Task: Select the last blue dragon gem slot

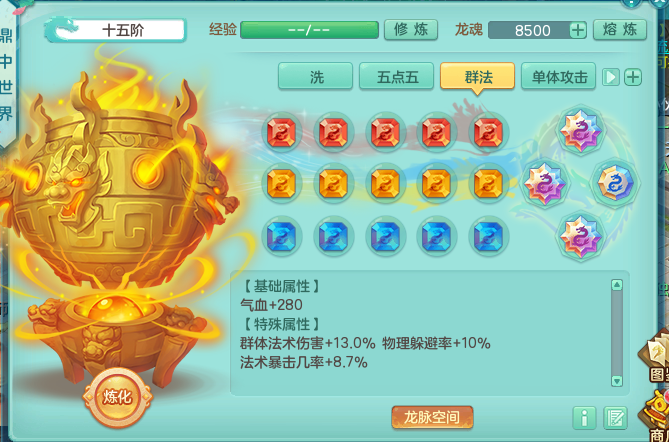Action: pyautogui.click(x=488, y=236)
